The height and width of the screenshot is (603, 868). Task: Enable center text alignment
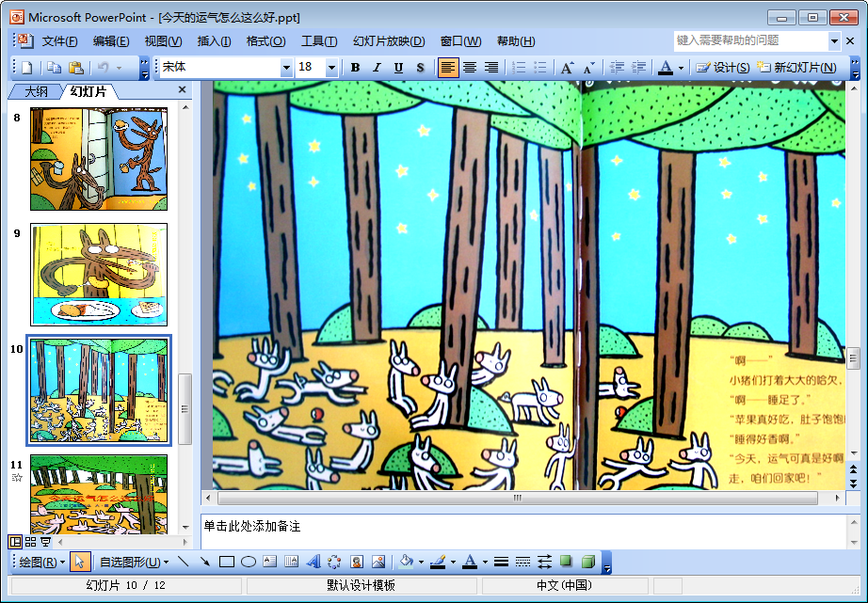click(x=470, y=68)
